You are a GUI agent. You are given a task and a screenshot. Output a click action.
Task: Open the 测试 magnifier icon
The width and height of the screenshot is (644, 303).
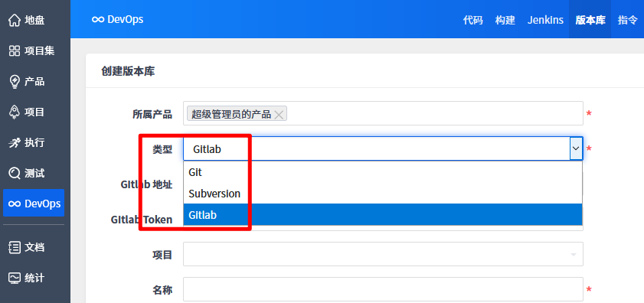point(15,173)
